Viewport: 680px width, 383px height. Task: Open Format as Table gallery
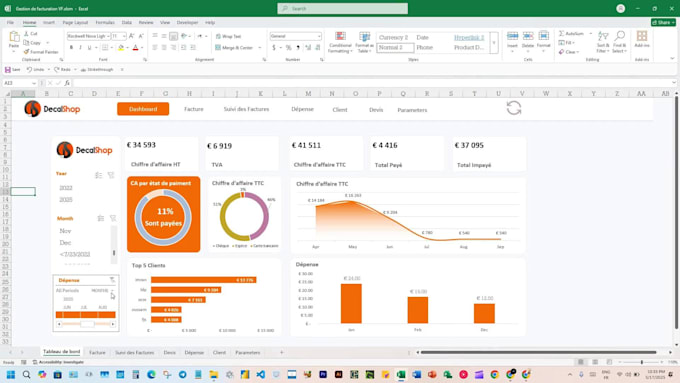[364, 43]
